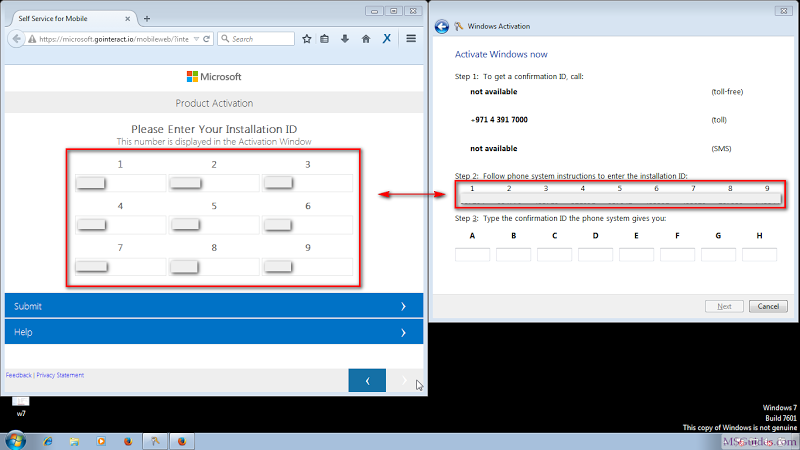Screen dimensions: 800x450
Task: Click confirmation ID field H
Action: click(760, 255)
